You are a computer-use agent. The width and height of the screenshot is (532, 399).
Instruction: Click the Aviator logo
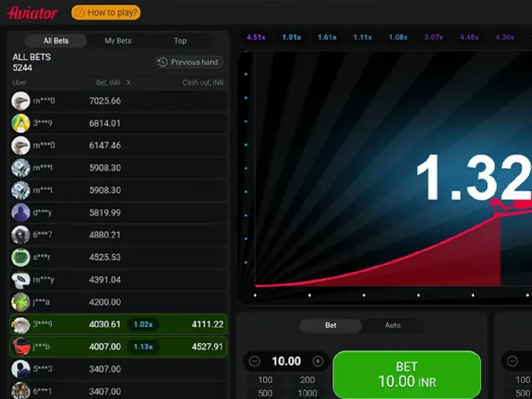tap(33, 12)
